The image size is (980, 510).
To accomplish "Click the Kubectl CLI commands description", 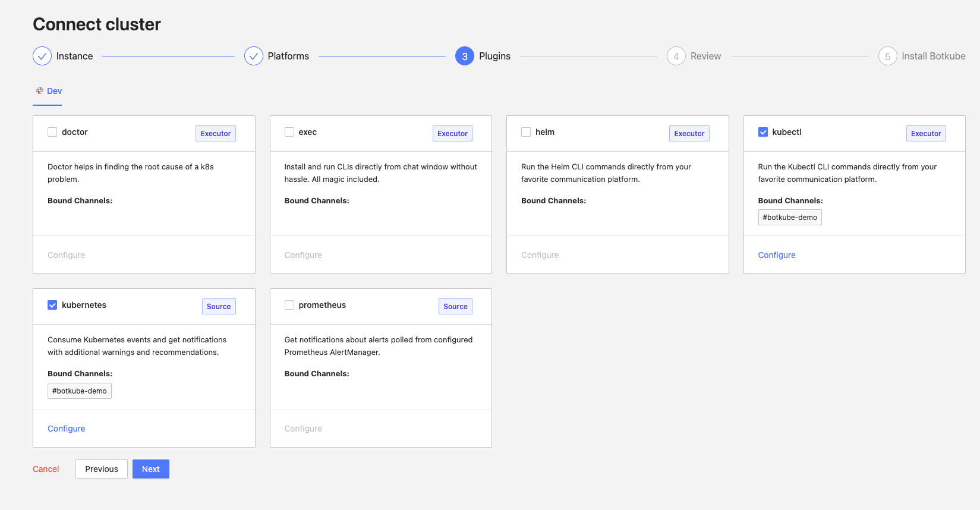I will point(847,173).
